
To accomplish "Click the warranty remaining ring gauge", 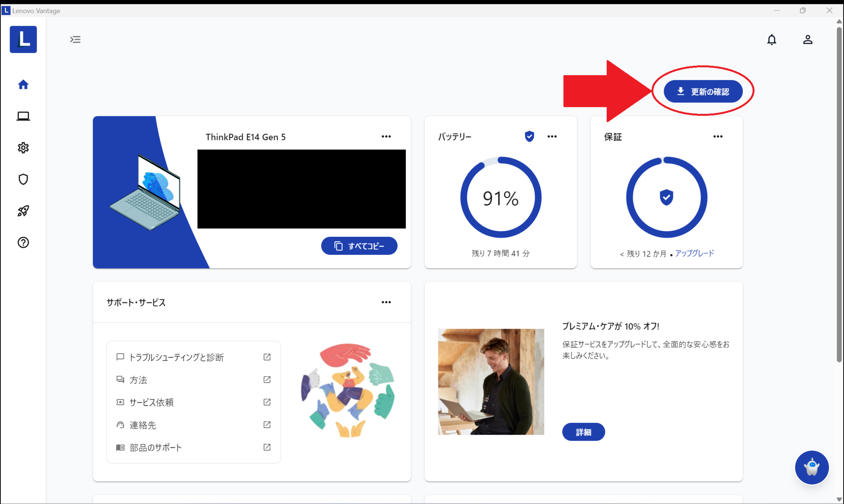I will (x=666, y=197).
